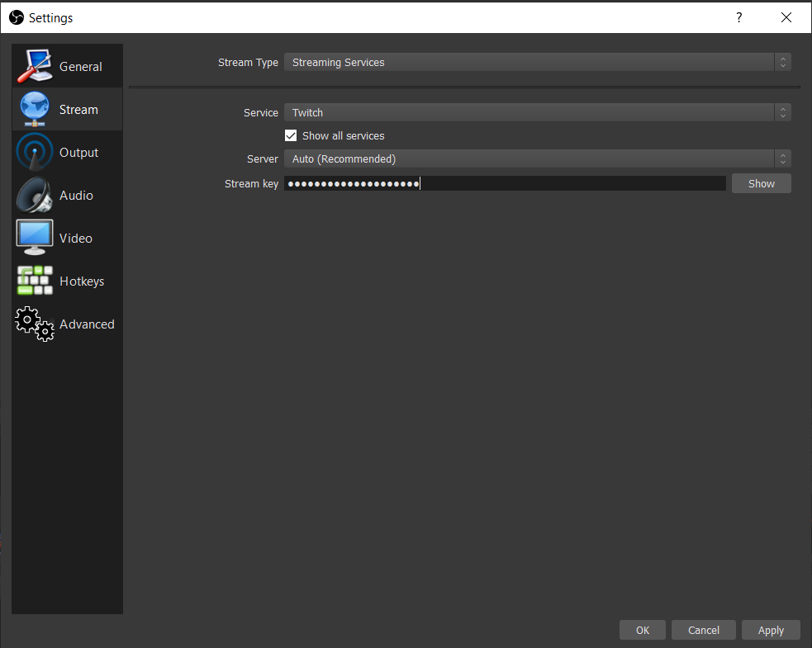Viewport: 812px width, 648px height.
Task: Open Advanced settings gears icon
Action: point(35,324)
